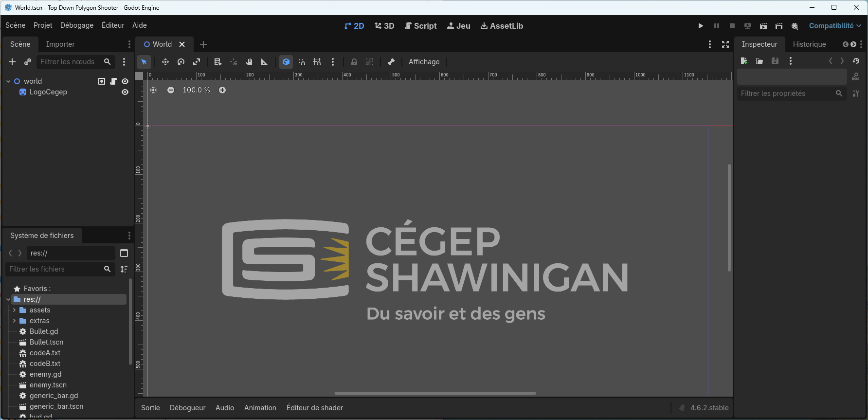Center the view with zoom reset icon
868x420 pixels.
tap(153, 90)
